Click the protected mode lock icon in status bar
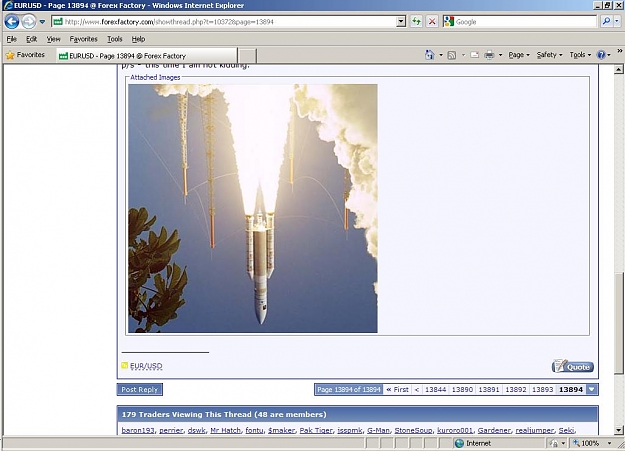This screenshot has height=451, width=625. click(553, 443)
